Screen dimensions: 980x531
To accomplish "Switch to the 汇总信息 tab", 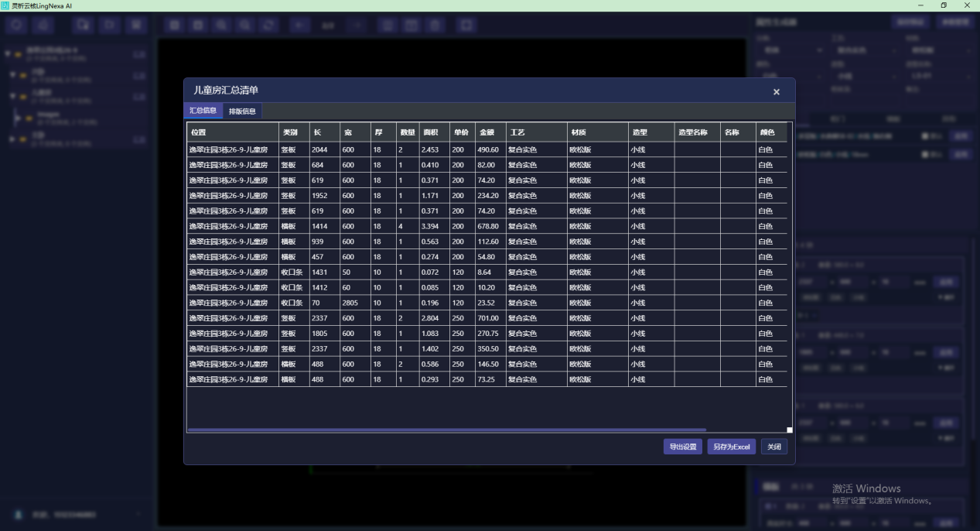I will [x=203, y=111].
